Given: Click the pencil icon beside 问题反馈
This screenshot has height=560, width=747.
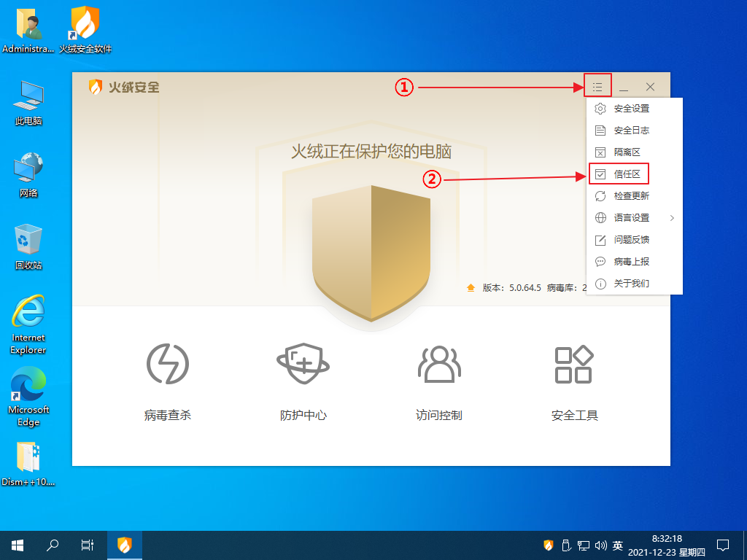Looking at the screenshot, I should click(x=600, y=240).
